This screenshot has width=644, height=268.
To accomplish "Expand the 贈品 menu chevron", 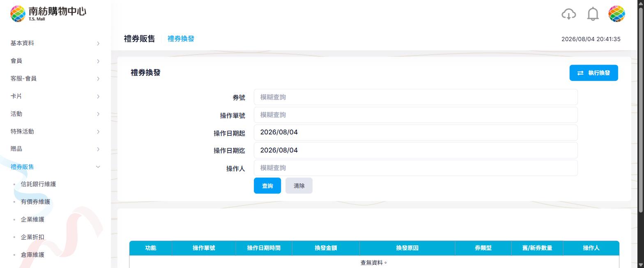I will 98,149.
